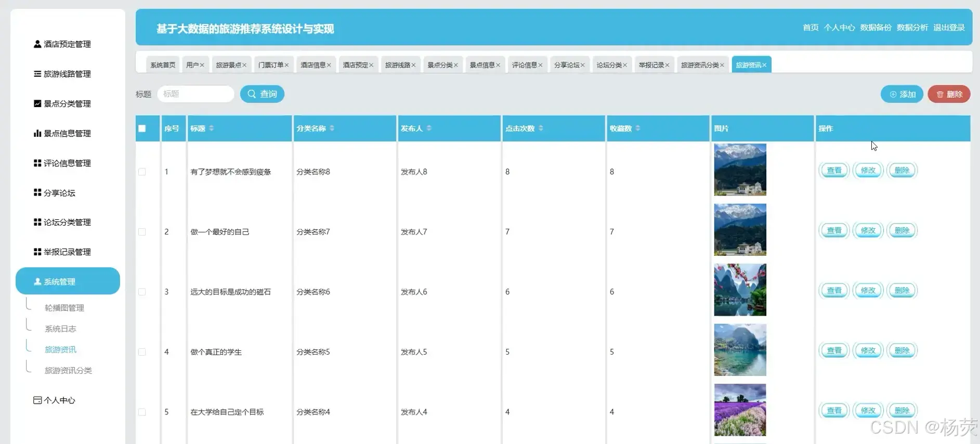
Task: Select 旅游资讯 submenu item
Action: [x=60, y=349]
